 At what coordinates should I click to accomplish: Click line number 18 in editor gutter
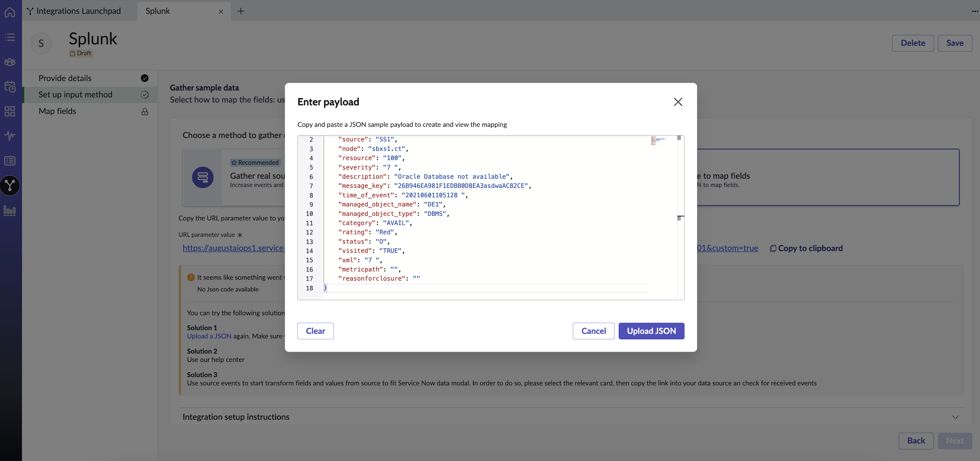309,288
